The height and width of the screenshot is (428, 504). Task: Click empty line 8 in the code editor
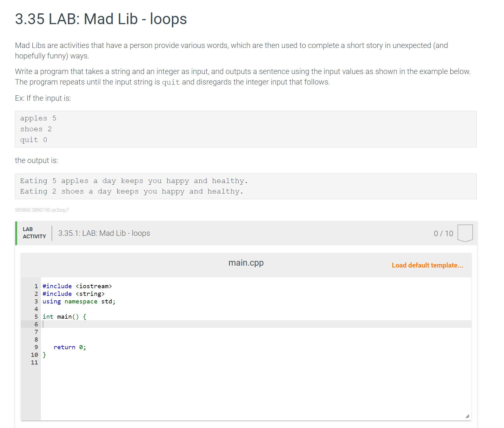pos(256,339)
